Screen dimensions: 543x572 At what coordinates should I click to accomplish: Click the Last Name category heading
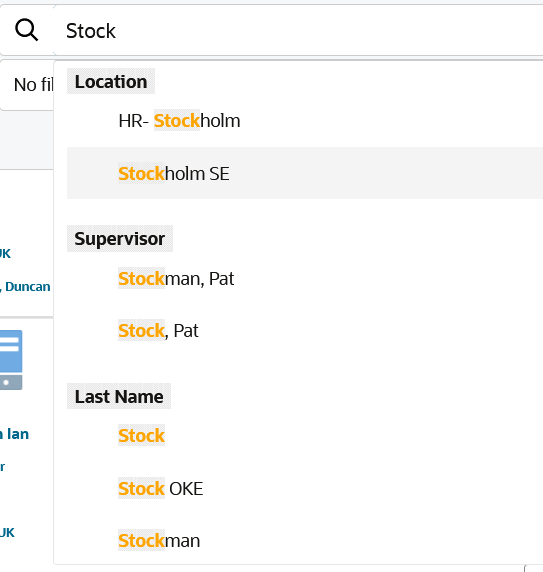pyautogui.click(x=119, y=396)
